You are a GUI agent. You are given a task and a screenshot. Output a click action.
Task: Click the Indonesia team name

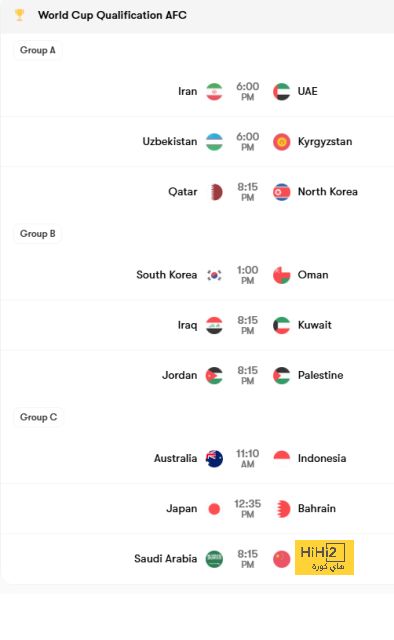click(322, 459)
